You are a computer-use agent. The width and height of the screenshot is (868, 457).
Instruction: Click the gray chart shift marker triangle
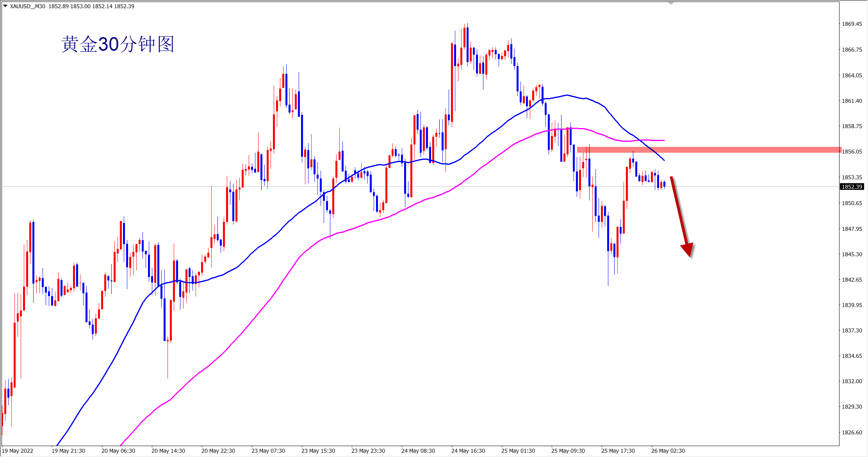671,3
